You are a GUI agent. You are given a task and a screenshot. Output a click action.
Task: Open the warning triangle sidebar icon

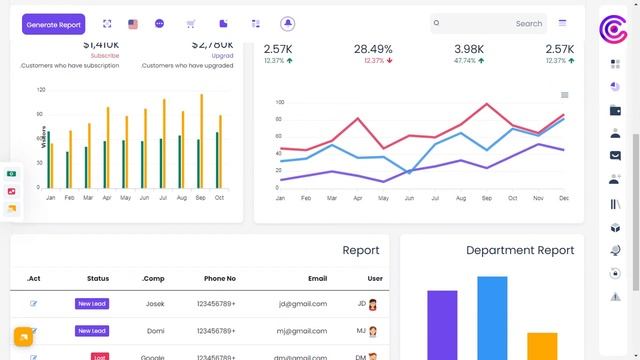pyautogui.click(x=615, y=297)
